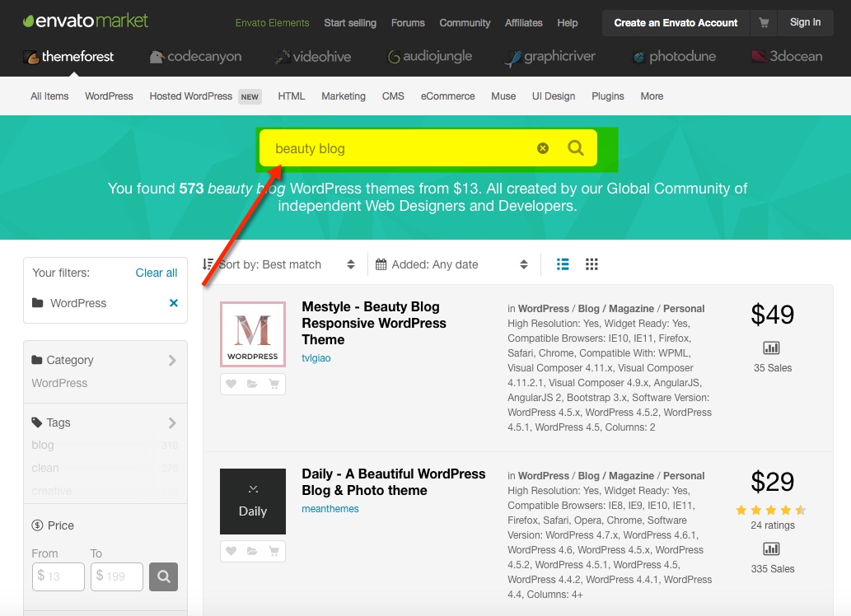Add Mestyle theme to cart
Viewport: 851px width, 616px height.
click(x=274, y=384)
